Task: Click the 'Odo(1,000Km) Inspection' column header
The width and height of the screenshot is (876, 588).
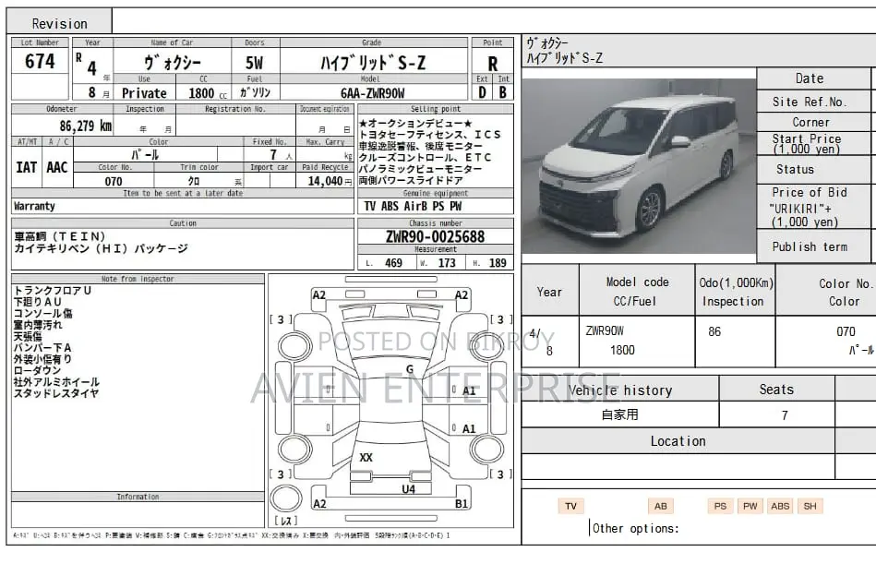Action: tap(735, 291)
